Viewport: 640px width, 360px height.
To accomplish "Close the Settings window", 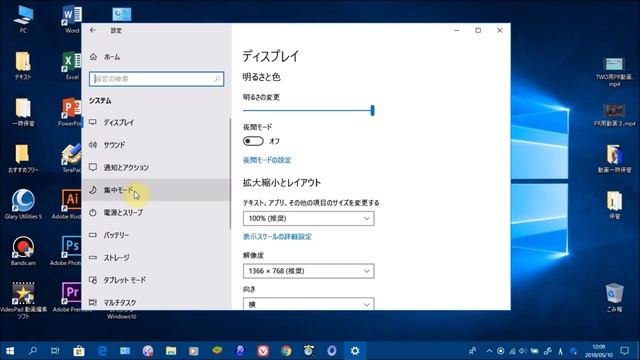I will (500, 30).
